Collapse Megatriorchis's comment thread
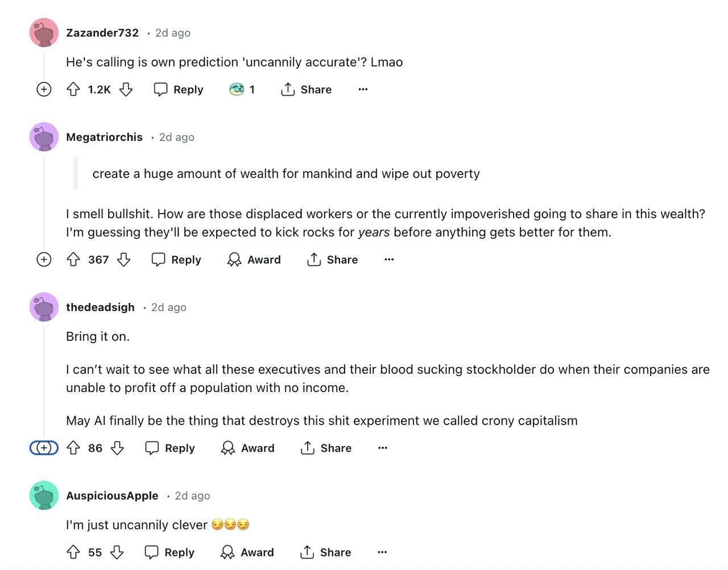728x570 pixels. pyautogui.click(x=44, y=260)
